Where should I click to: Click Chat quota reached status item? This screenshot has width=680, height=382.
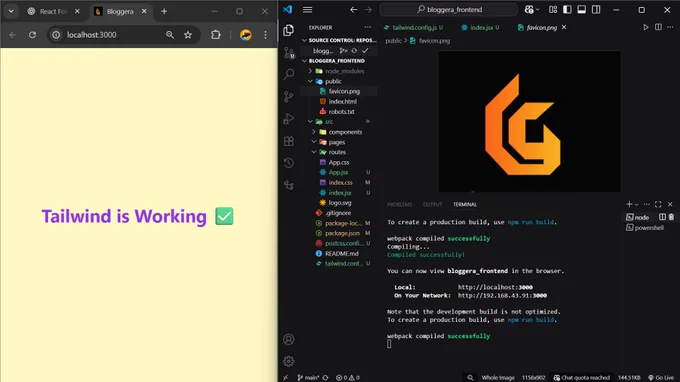[x=582, y=378]
